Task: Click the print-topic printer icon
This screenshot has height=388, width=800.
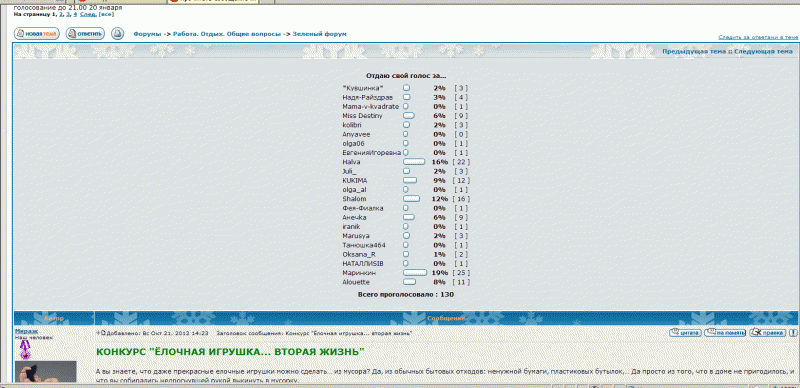Action: [x=117, y=34]
